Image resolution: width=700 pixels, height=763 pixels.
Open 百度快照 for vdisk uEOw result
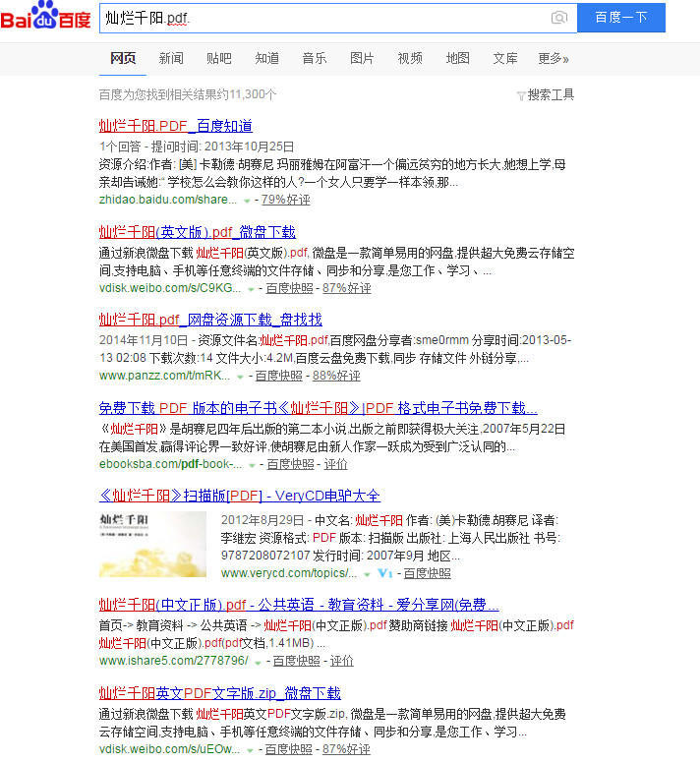tap(288, 749)
